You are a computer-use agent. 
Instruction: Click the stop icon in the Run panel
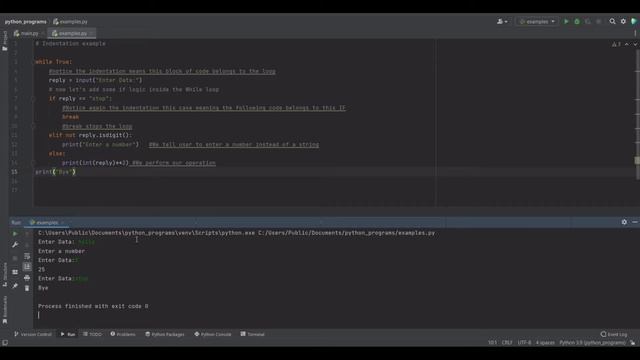[15, 258]
